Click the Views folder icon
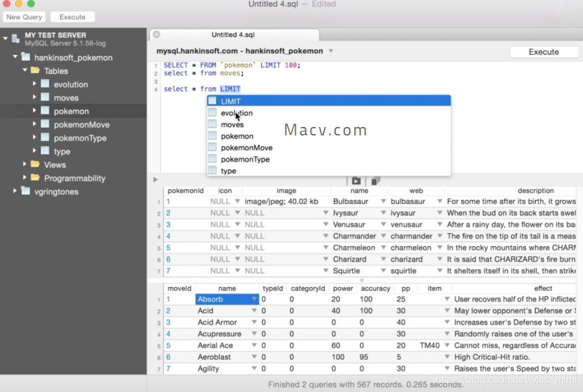This screenshot has width=583, height=392. coord(35,164)
